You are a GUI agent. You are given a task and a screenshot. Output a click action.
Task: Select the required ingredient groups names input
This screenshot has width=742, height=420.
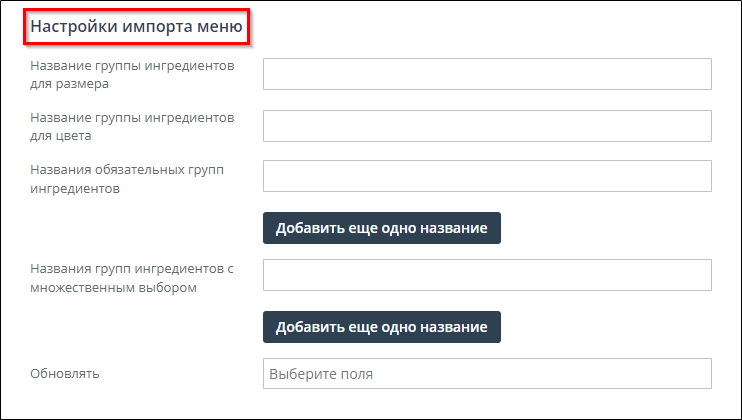(x=486, y=176)
